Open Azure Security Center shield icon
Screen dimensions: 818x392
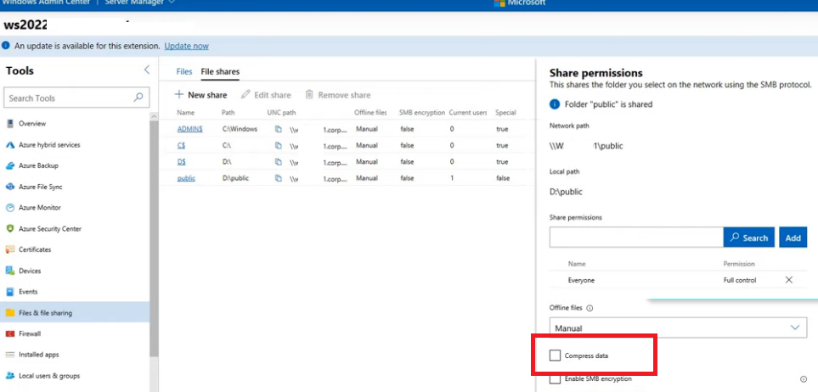point(9,229)
